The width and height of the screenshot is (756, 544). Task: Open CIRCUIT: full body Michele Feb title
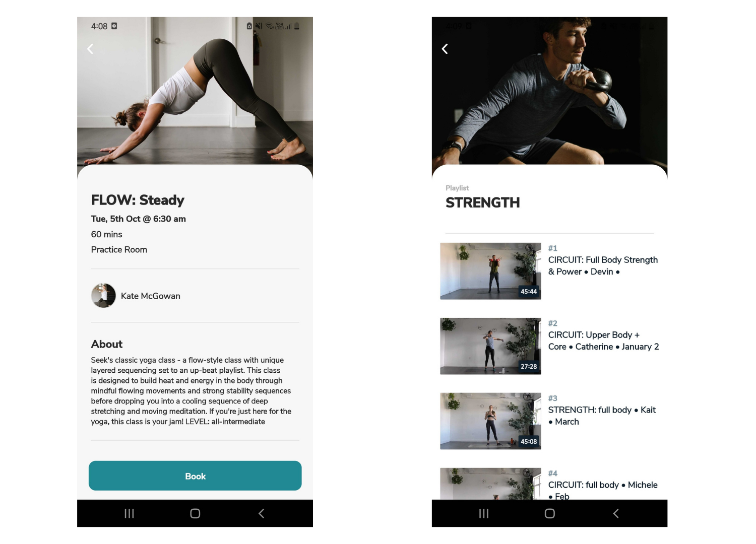[x=603, y=490]
